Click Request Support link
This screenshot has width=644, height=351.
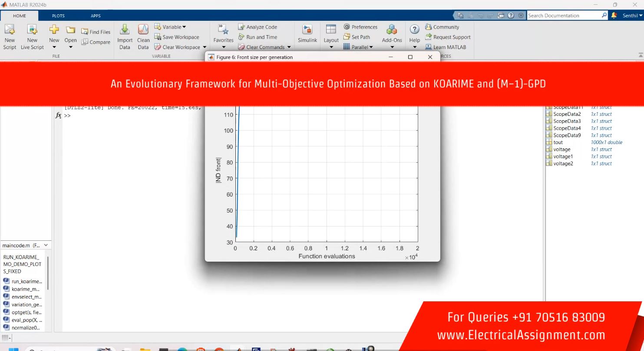(x=452, y=37)
